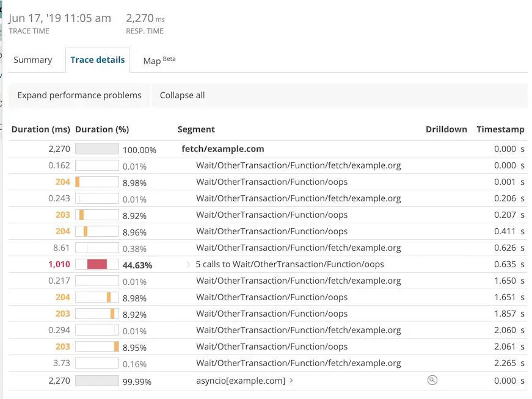Click the Duration (%) column header

102,129
